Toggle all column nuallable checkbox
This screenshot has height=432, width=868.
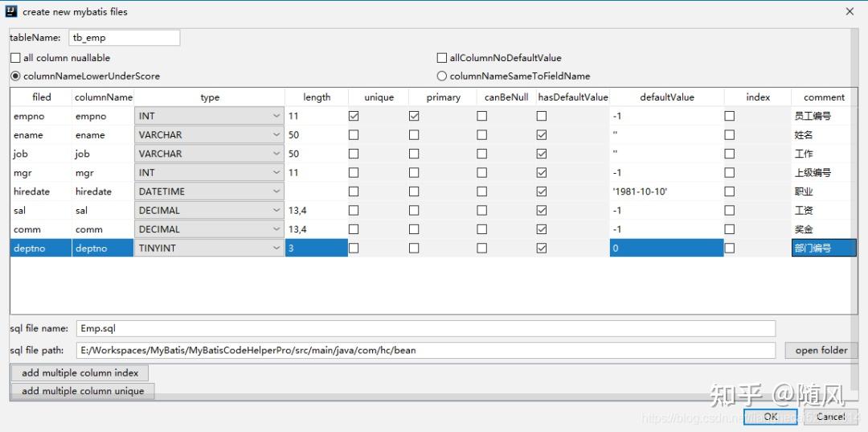coord(15,58)
